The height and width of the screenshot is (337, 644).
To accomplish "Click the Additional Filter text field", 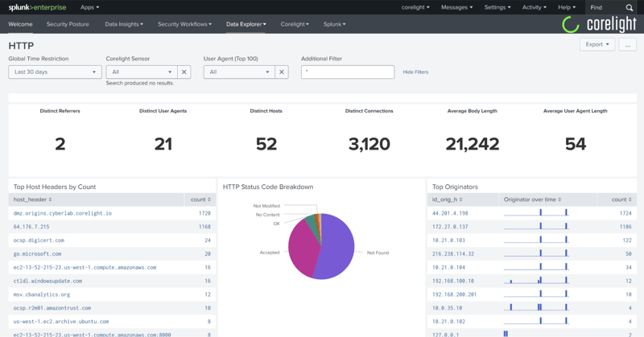I will (x=348, y=72).
